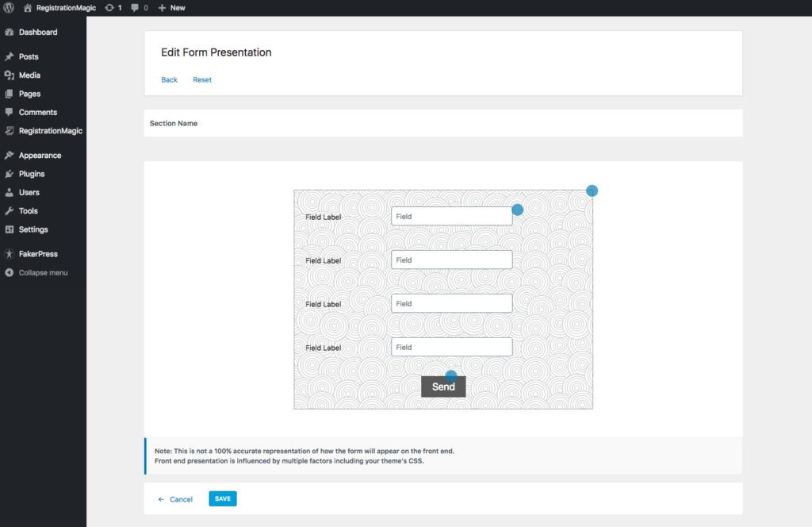Click the blue dot above Send button
This screenshot has width=812, height=527.
[x=451, y=375]
